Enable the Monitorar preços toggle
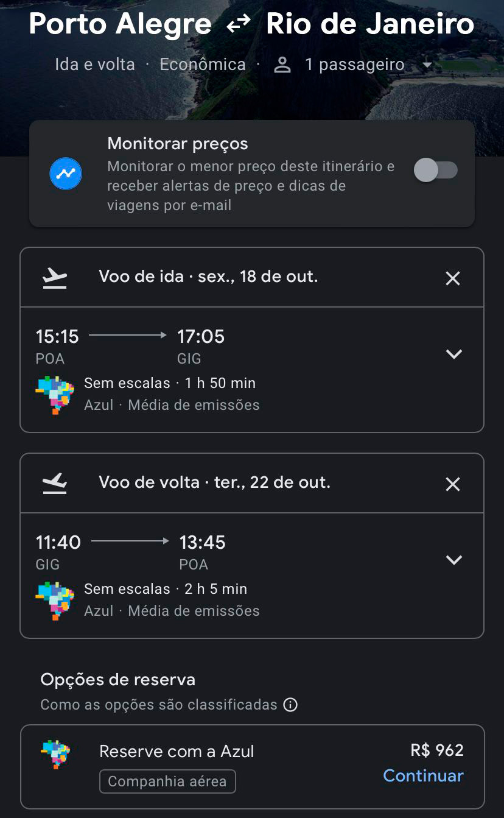504x818 pixels. point(435,170)
